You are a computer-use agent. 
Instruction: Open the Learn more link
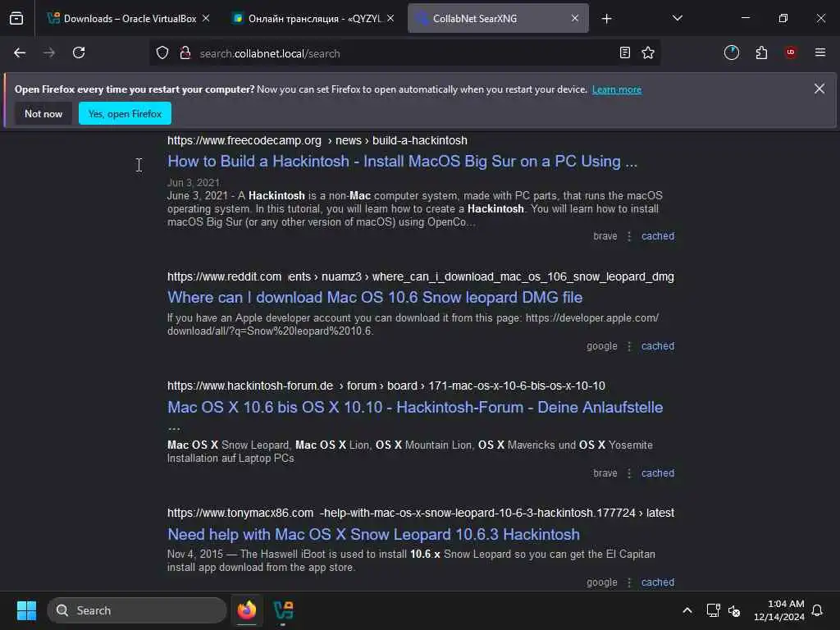click(x=617, y=89)
